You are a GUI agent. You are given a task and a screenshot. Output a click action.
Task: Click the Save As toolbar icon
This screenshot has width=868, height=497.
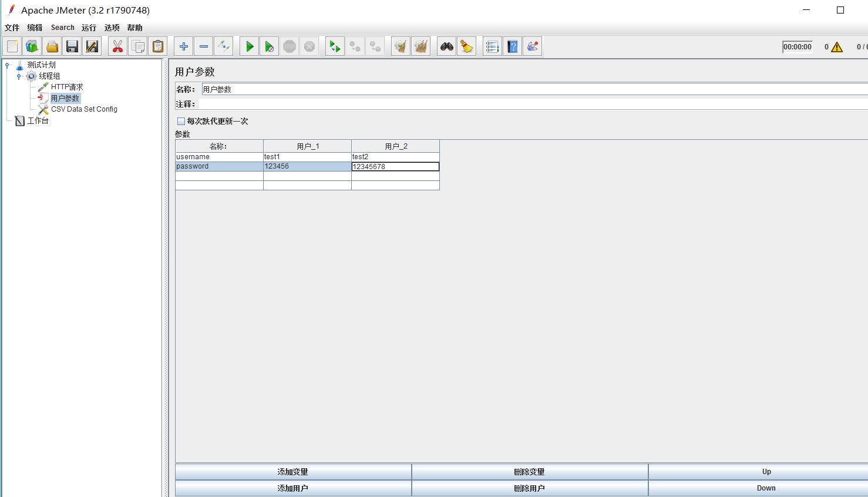92,46
